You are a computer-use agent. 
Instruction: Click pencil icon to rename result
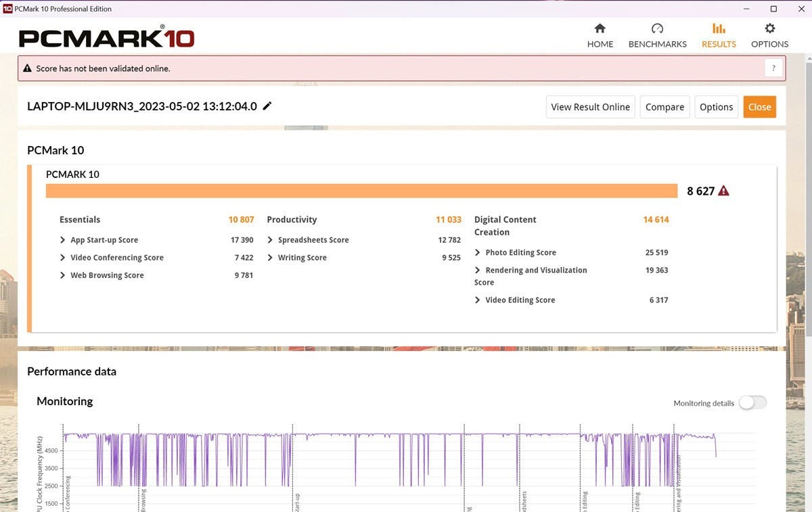267,106
